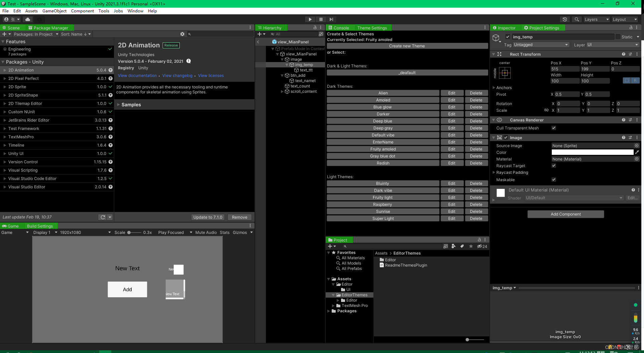This screenshot has height=353, width=644.
Task: Open Tag Untagged dropdown
Action: click(x=541, y=45)
